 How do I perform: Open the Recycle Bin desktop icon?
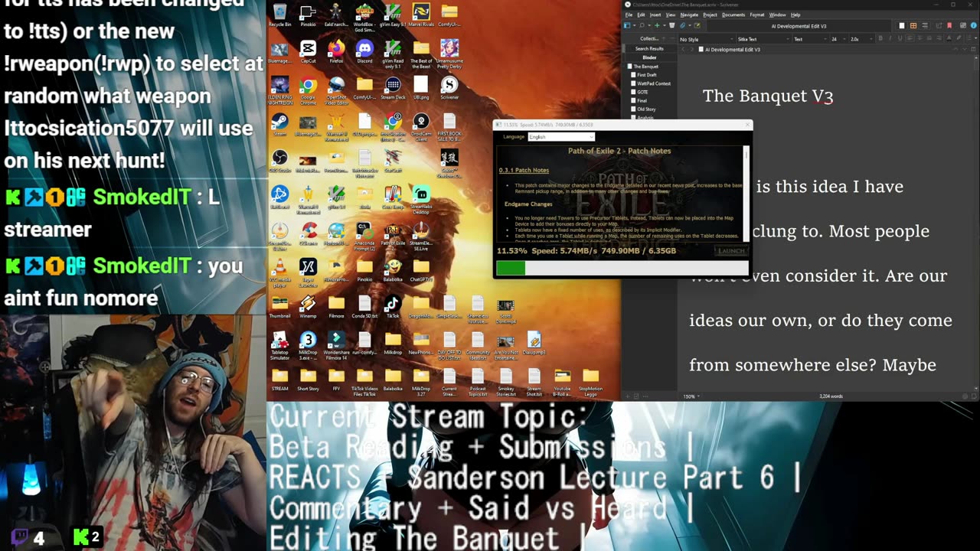pos(279,15)
